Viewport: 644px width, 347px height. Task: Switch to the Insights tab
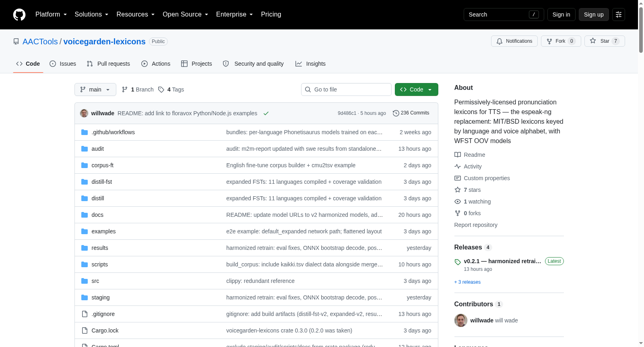pyautogui.click(x=310, y=64)
